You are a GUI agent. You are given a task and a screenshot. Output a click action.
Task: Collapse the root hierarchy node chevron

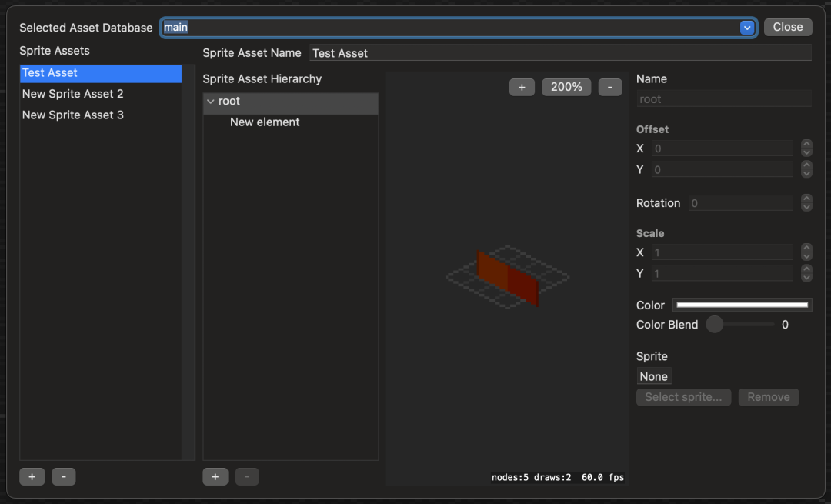pyautogui.click(x=211, y=102)
